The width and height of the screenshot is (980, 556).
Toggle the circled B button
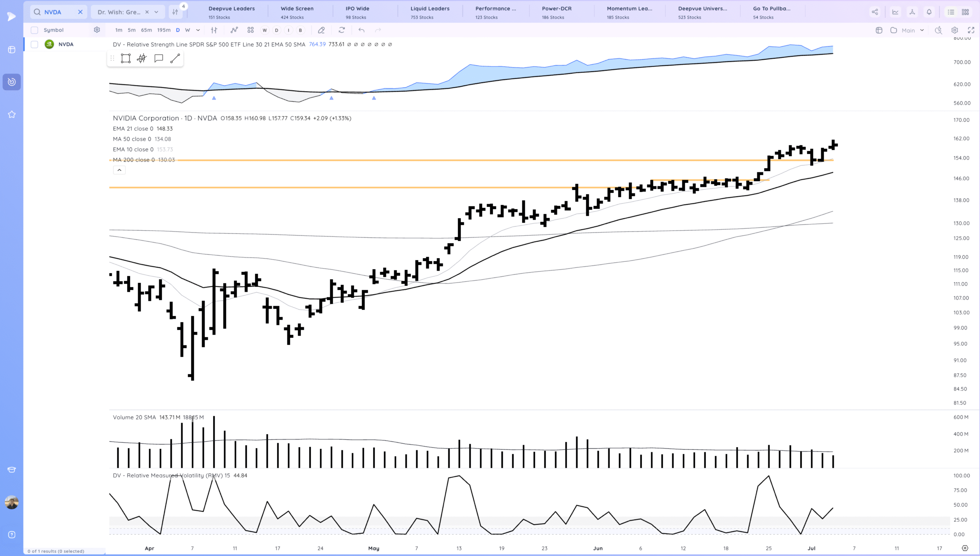coord(301,30)
